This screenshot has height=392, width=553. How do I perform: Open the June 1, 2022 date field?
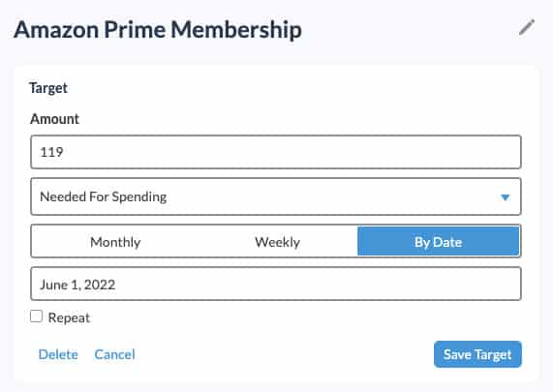276,284
